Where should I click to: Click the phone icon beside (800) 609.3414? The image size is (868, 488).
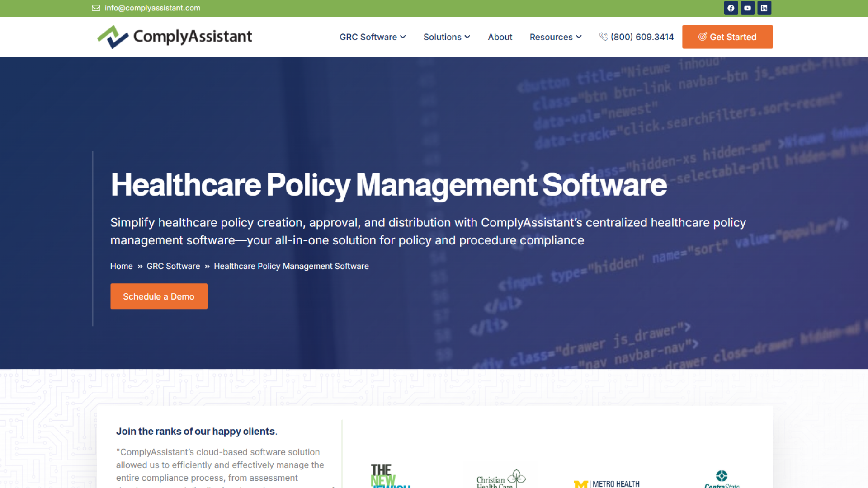pyautogui.click(x=603, y=37)
